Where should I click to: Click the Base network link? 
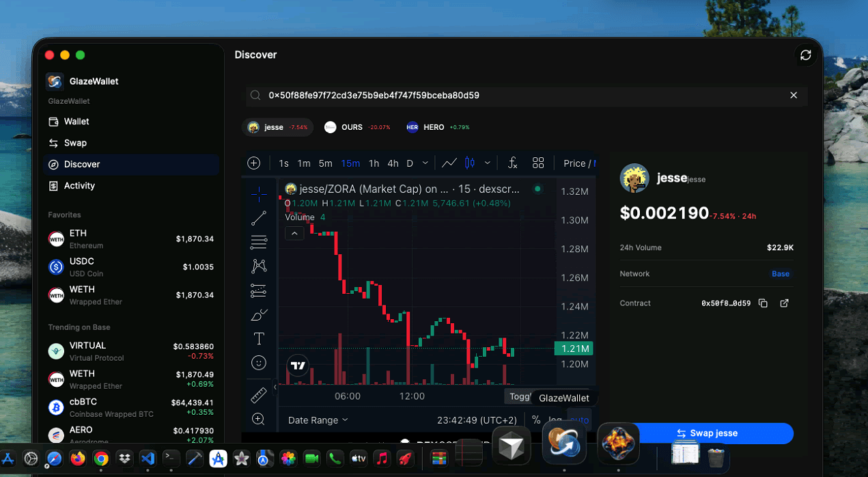click(781, 274)
